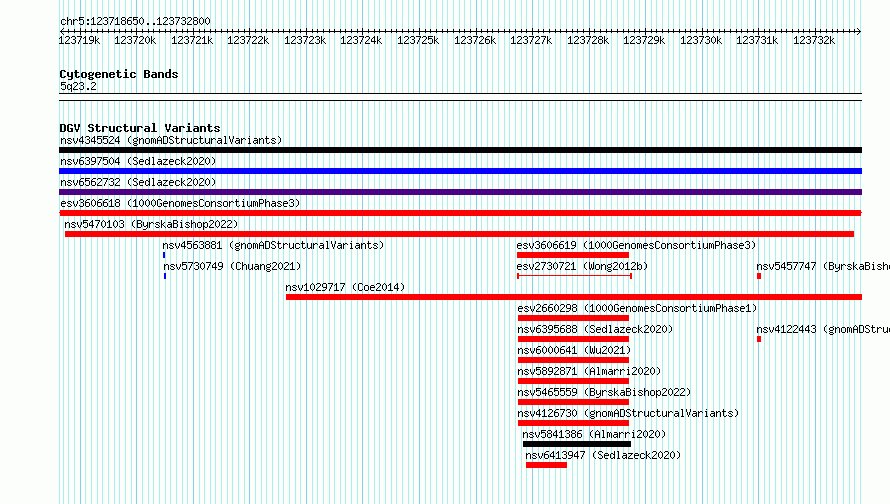Open esv2660298 1000GenomesConsortiumPhase1 label
Viewport: 890px width, 504px height.
point(637,308)
